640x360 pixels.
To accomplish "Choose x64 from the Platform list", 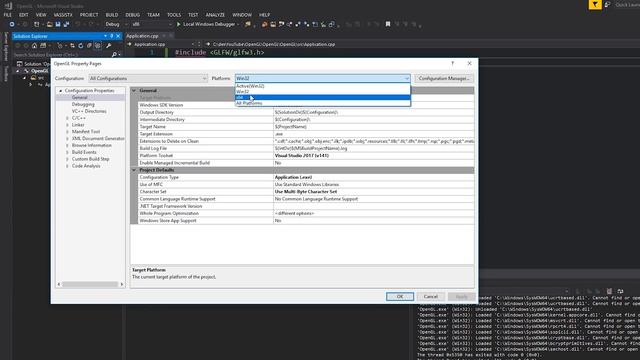I will [322, 98].
